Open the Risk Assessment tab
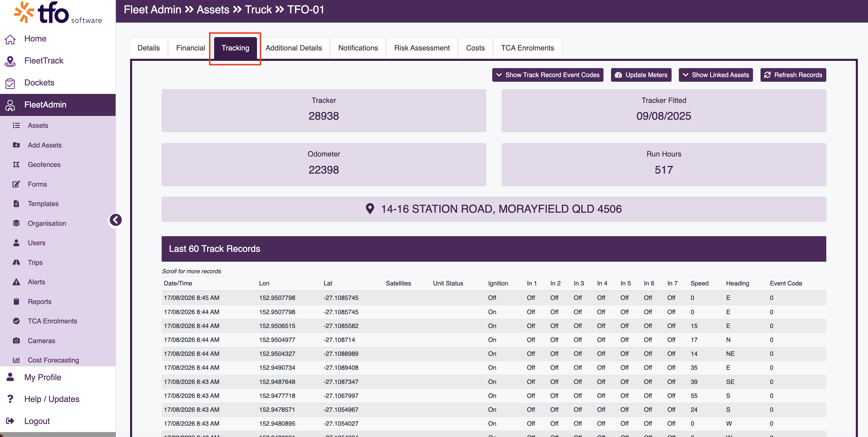Screen dimensions: 868x437 click(x=422, y=48)
